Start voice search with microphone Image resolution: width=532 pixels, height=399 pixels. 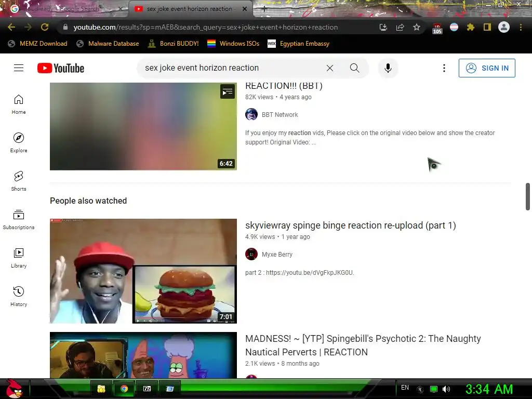coord(388,68)
